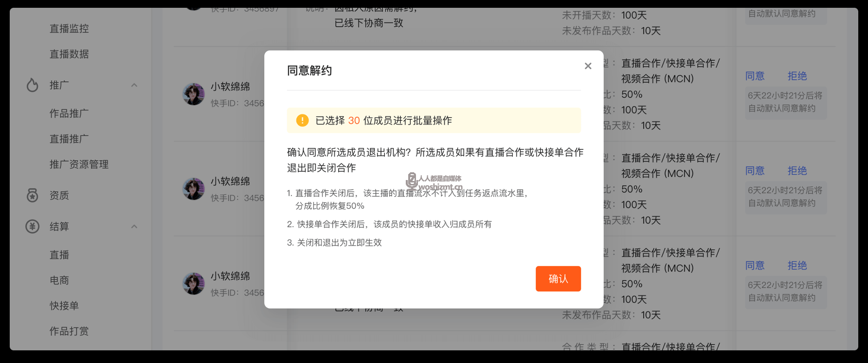The width and height of the screenshot is (868, 363).
Task: Click the orange warning icon in notice
Action: pos(303,120)
